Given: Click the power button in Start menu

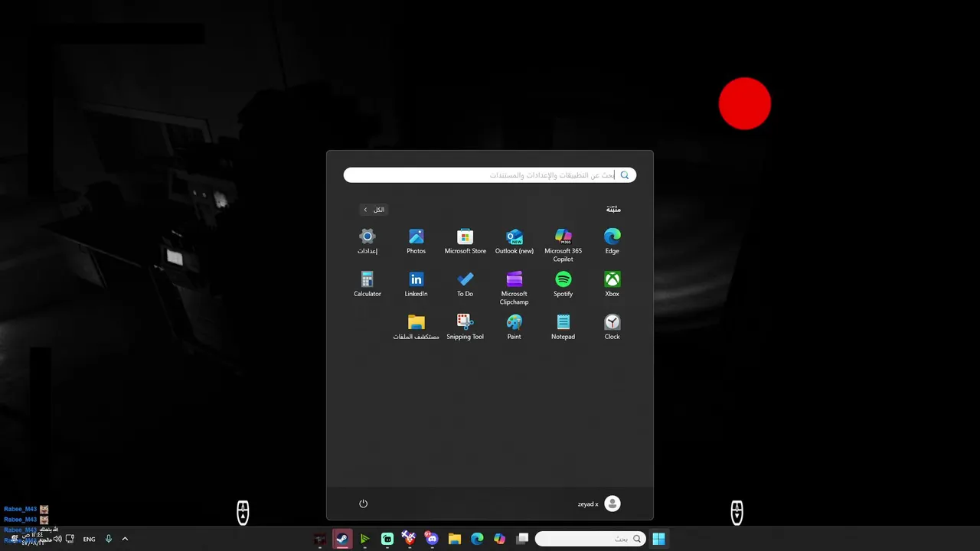Looking at the screenshot, I should tap(364, 504).
